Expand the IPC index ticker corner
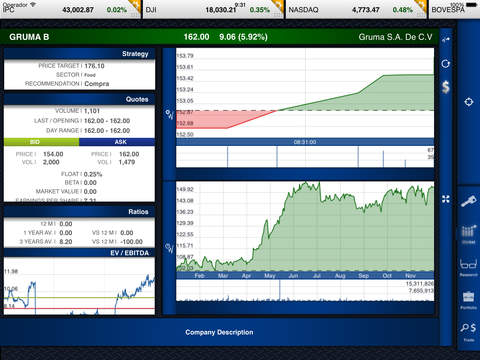Image resolution: width=480 pixels, height=360 pixels. (x=136, y=7)
